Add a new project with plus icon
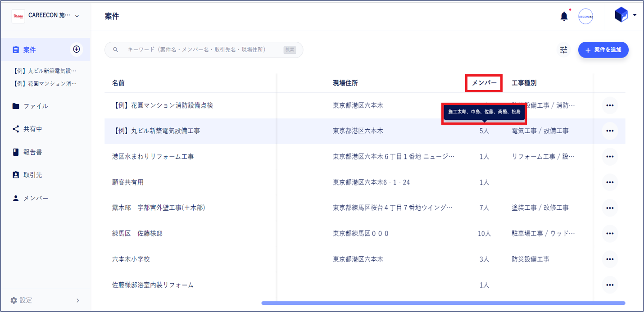The height and width of the screenshot is (312, 644). (77, 49)
